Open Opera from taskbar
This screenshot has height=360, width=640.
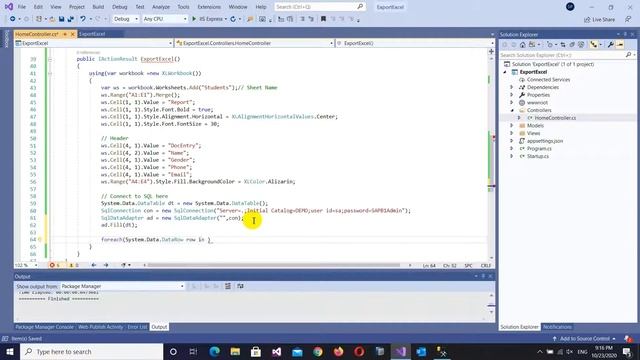click(359, 351)
